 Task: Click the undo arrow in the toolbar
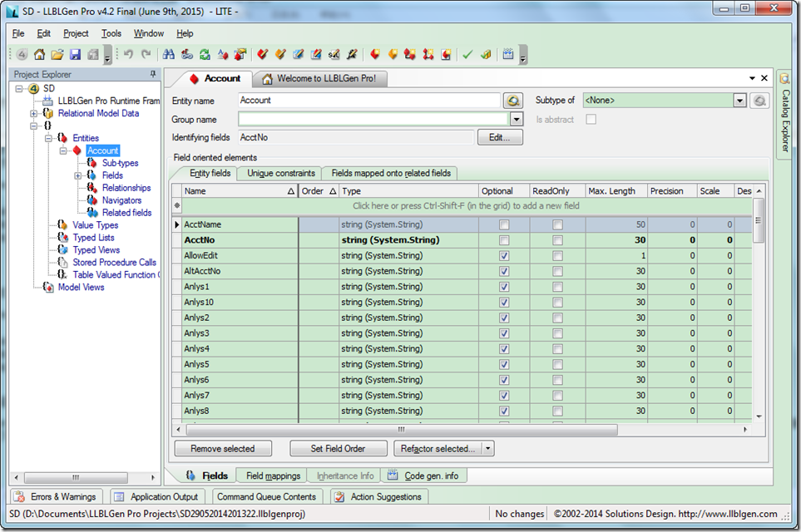[x=128, y=54]
